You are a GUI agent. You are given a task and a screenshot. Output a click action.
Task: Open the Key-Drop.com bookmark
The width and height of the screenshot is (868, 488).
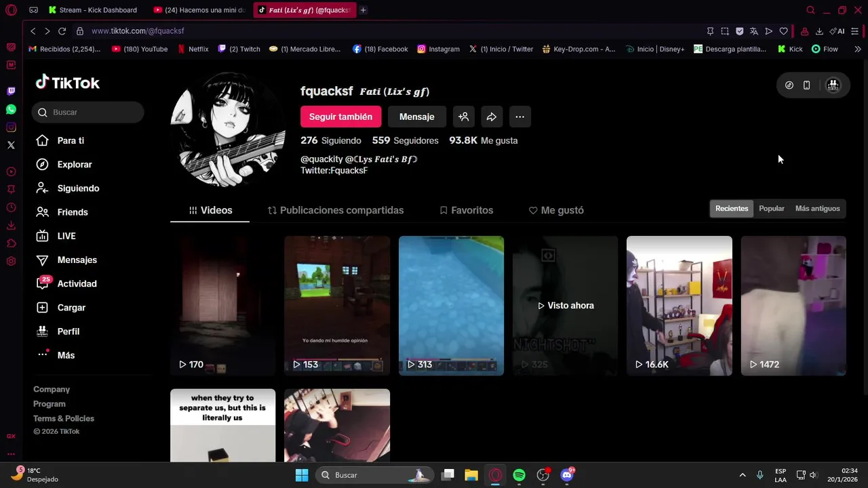coord(578,49)
